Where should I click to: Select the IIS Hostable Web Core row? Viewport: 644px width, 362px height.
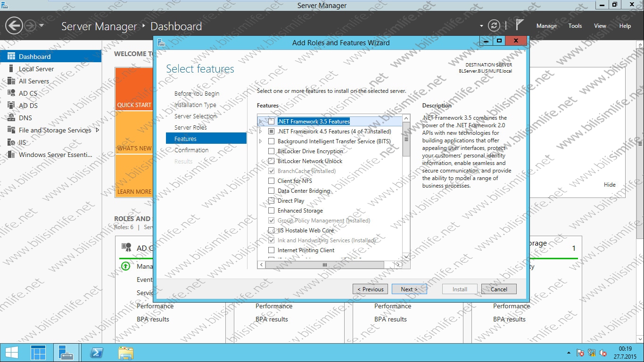pyautogui.click(x=330, y=230)
